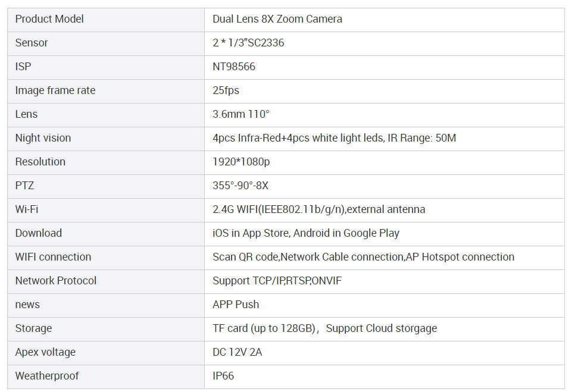
Task: Click the IP66 Weatherproof value
Action: click(x=223, y=376)
